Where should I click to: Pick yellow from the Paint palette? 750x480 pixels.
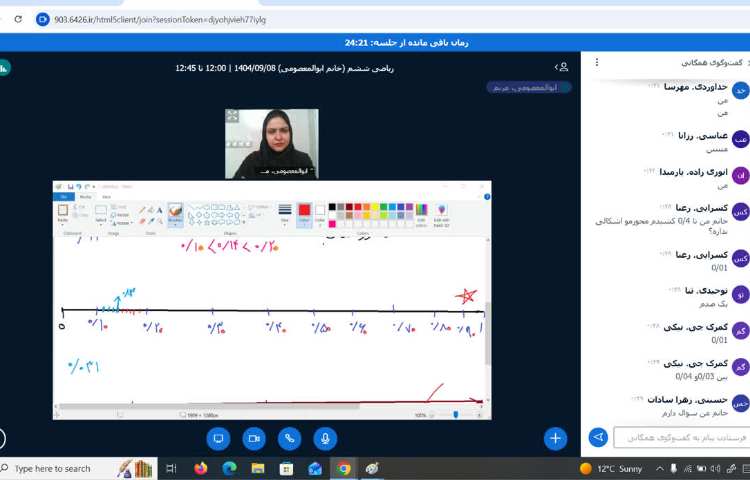click(x=375, y=207)
